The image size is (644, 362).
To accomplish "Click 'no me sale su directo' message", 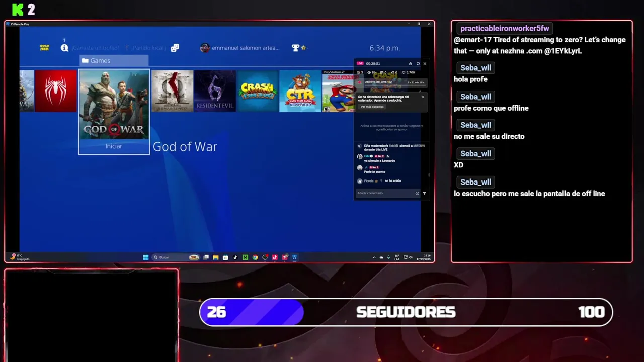I will (x=489, y=136).
